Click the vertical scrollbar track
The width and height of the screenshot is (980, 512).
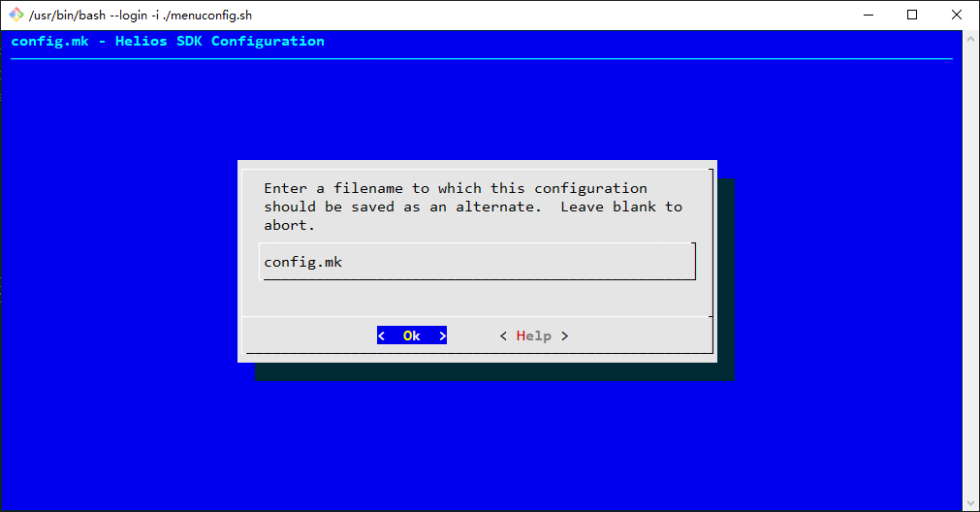tap(970, 271)
